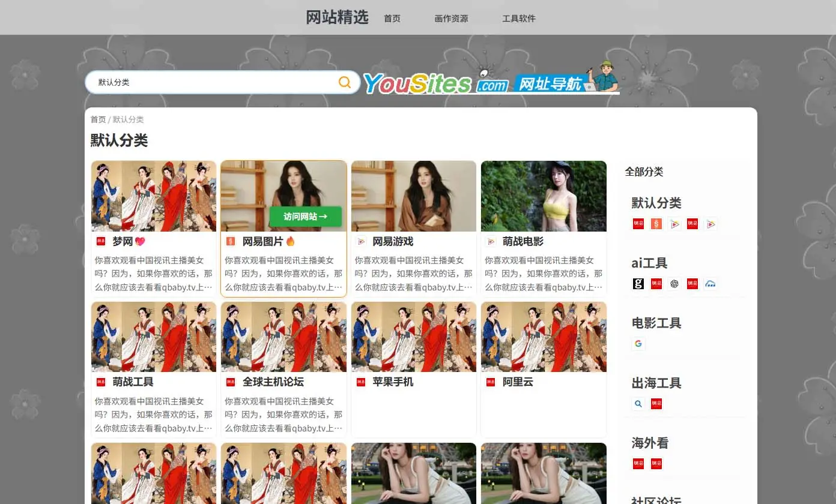Screen dimensions: 836x504
Task: Click the blue magnifier icon under 出海工具
Action: click(638, 404)
